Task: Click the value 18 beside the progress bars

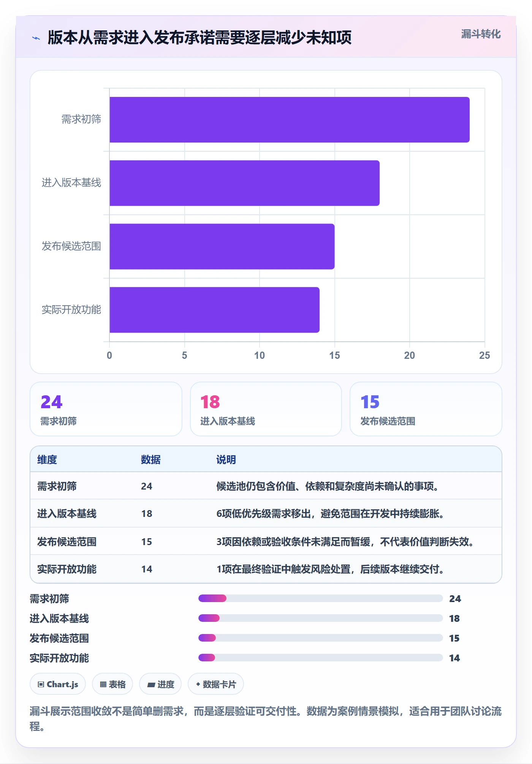Action: tap(454, 618)
